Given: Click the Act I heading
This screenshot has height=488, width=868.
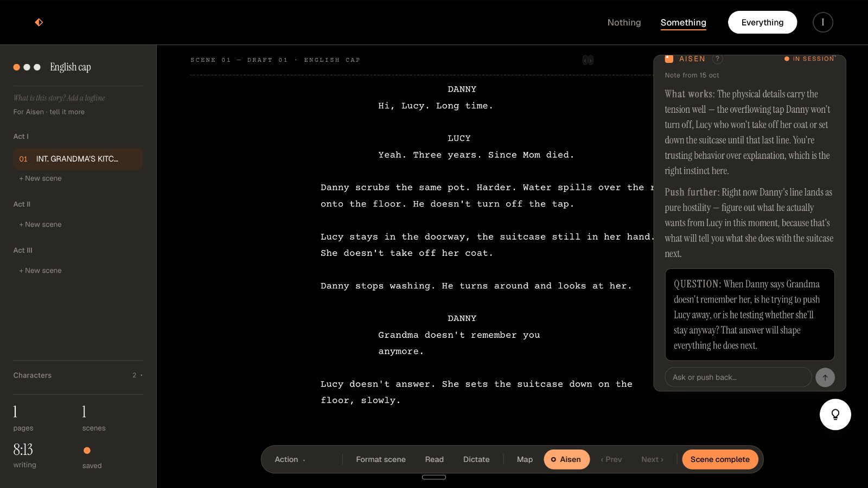Looking at the screenshot, I should [21, 137].
